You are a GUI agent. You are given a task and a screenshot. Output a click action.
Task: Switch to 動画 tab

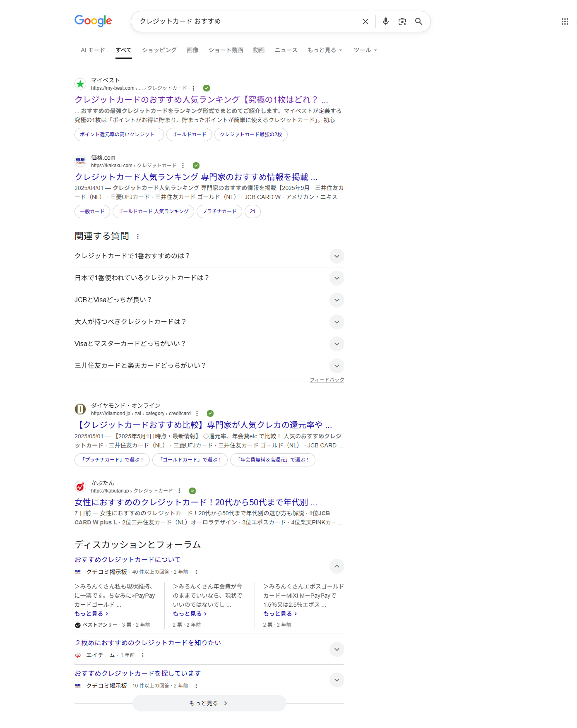(x=259, y=50)
